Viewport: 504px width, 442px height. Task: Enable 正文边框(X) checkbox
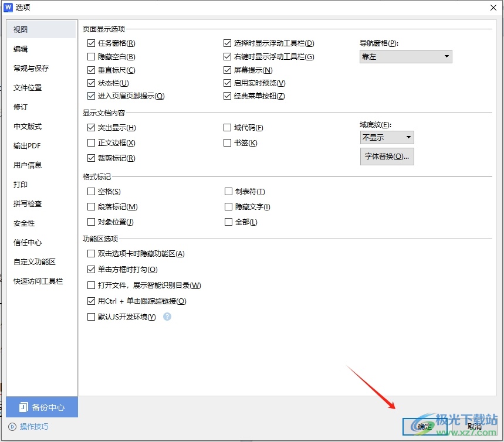coord(92,142)
